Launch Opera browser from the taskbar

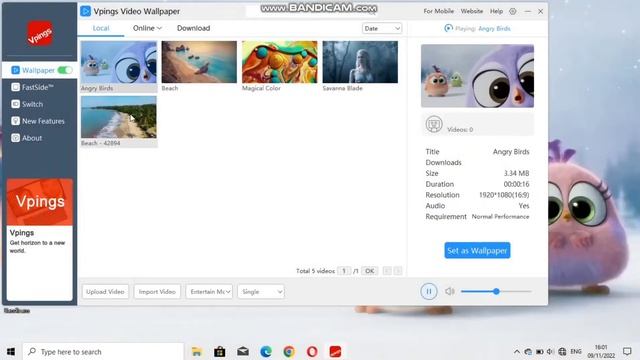(312, 351)
